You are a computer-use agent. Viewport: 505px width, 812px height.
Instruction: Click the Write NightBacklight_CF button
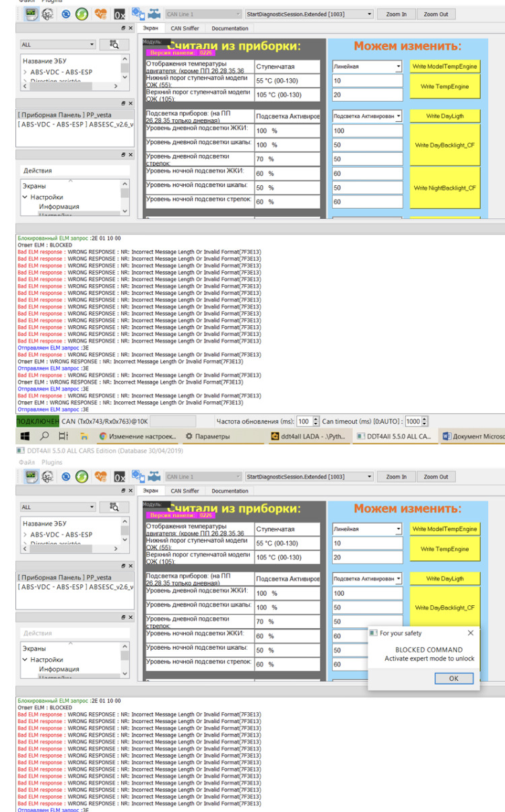(x=444, y=188)
